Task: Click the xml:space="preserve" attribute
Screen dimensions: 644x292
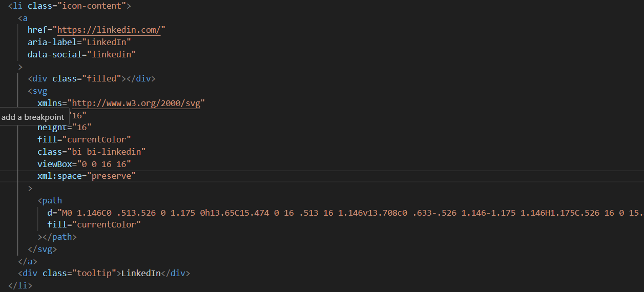Action: tap(86, 176)
